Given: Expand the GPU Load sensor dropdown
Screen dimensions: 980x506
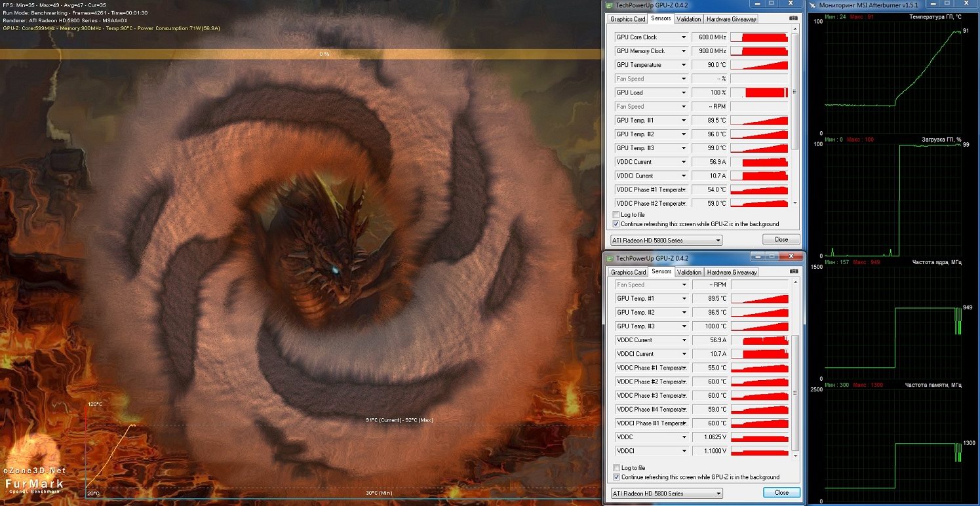Looking at the screenshot, I should pos(684,93).
